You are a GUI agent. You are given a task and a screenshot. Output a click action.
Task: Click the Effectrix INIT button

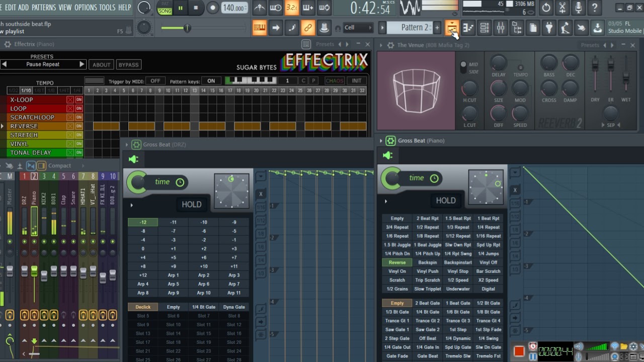pos(357,81)
